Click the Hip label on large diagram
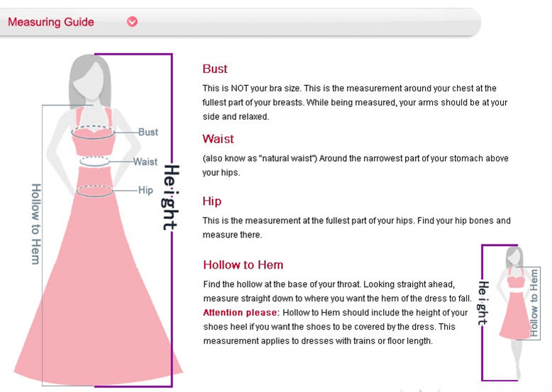The image size is (552, 392). click(145, 190)
